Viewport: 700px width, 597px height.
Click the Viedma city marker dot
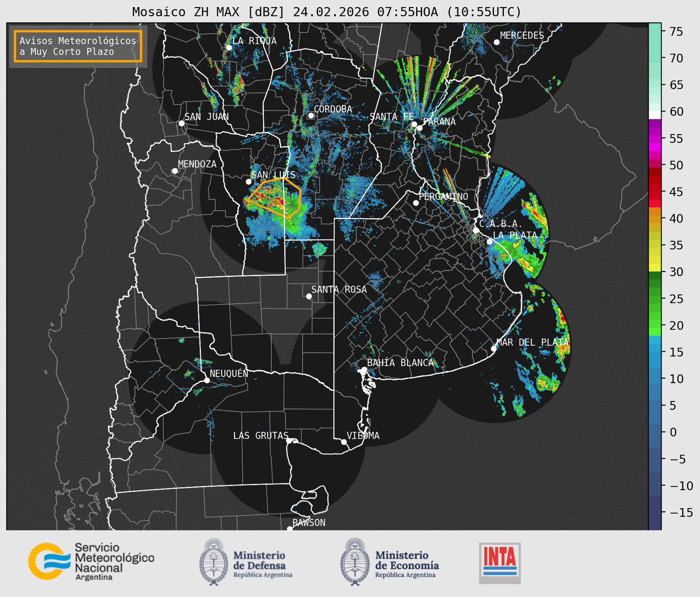coord(344,442)
